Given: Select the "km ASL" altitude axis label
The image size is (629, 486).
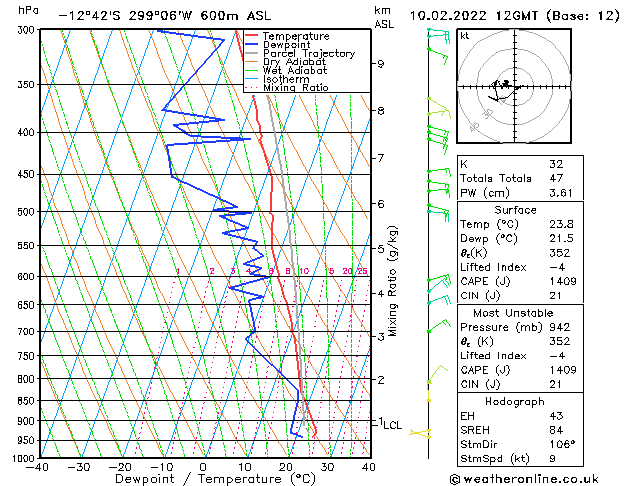Looking at the screenshot, I should pyautogui.click(x=384, y=17).
